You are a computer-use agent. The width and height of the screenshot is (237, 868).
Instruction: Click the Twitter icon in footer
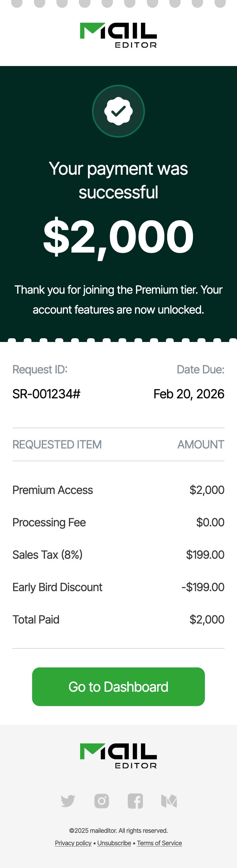point(68,801)
